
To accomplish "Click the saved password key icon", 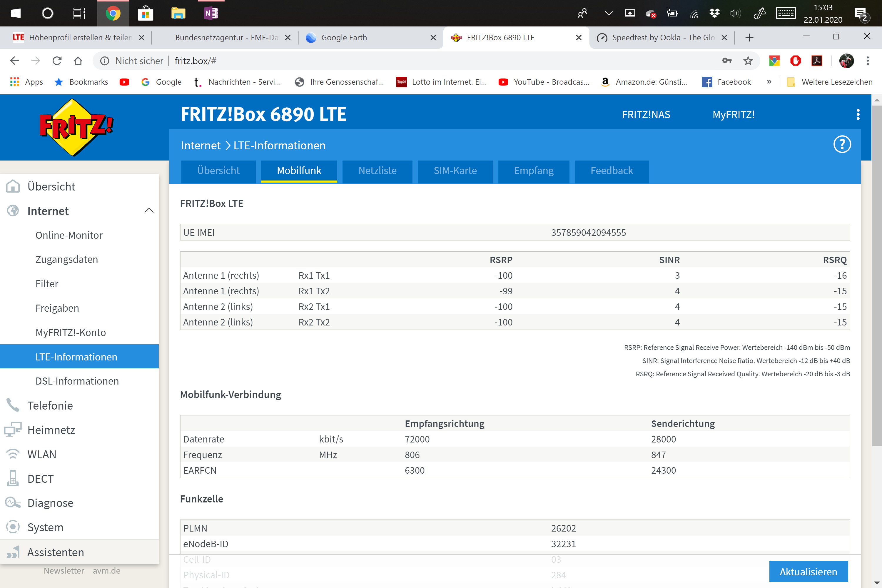I will coord(727,61).
